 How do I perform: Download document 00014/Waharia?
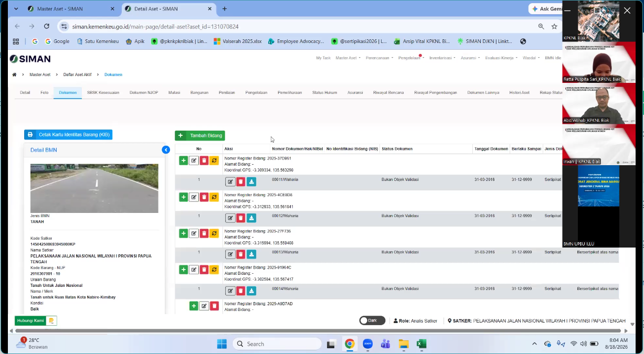click(x=251, y=291)
